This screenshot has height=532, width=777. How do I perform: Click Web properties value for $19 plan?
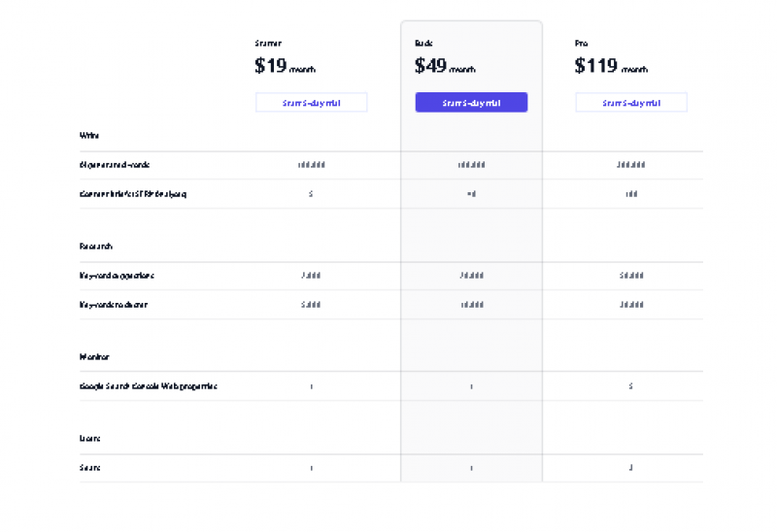pos(311,386)
